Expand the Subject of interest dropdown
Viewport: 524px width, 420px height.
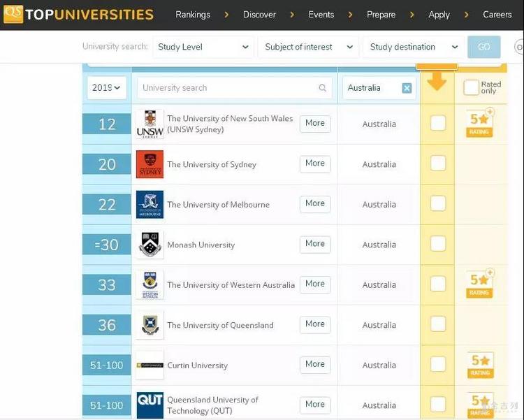pyautogui.click(x=308, y=47)
